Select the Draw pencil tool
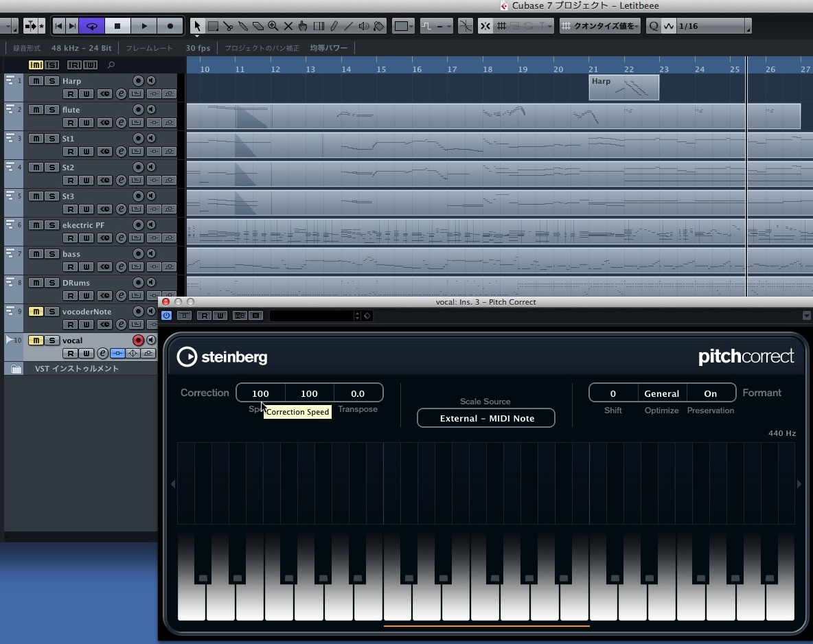The width and height of the screenshot is (813, 644). tap(334, 26)
